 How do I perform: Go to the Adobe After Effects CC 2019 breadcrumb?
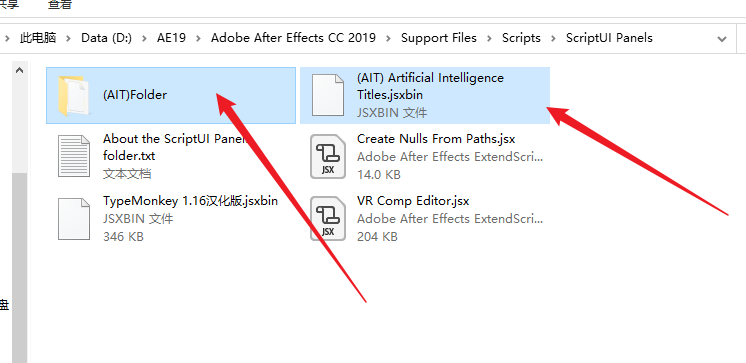[293, 38]
